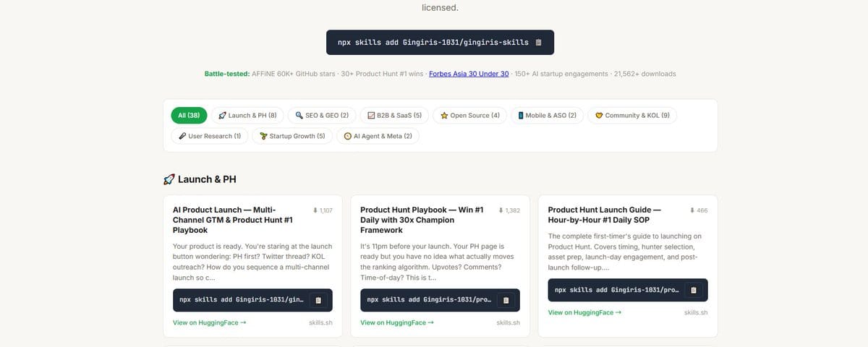Image resolution: width=868 pixels, height=347 pixels.
Task: Filter by SEO & GEO (2)
Action: point(321,115)
